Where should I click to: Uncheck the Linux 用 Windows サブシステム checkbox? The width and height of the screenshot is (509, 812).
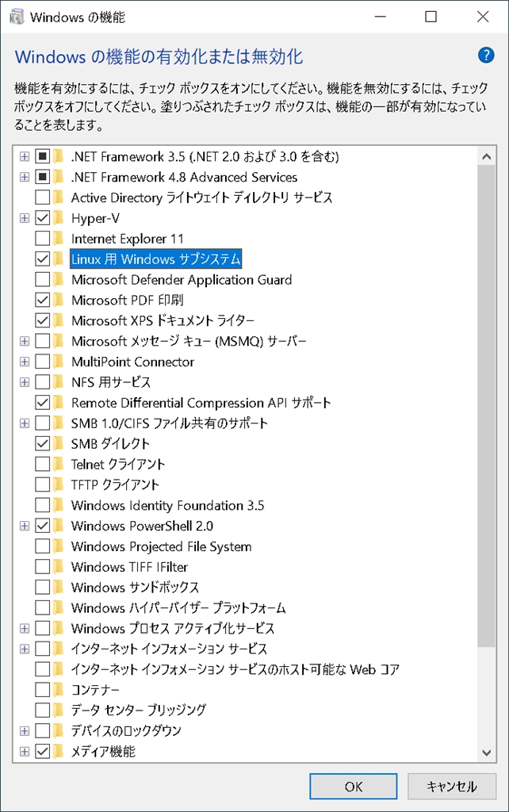tap(43, 259)
